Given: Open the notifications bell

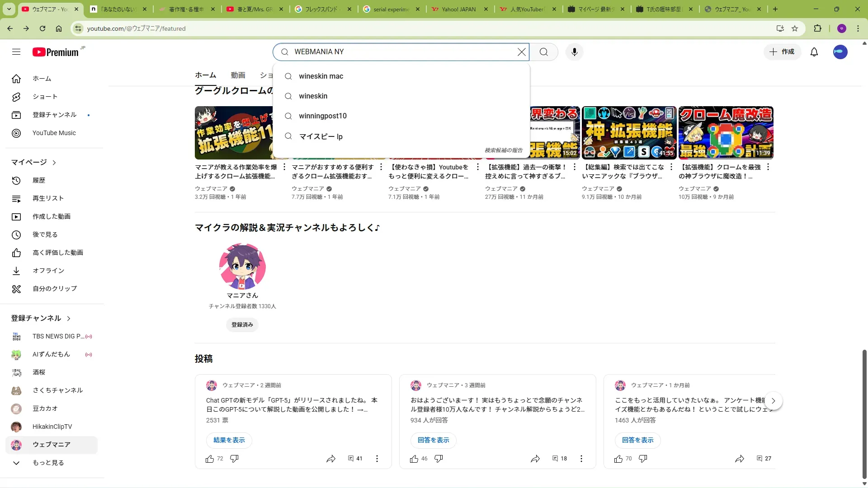Looking at the screenshot, I should (x=814, y=52).
